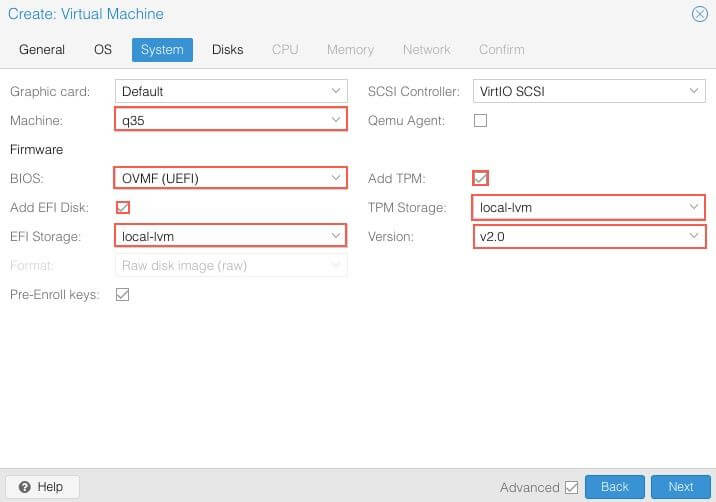Select the System tab
Screen dimensions: 716x502
162,49
